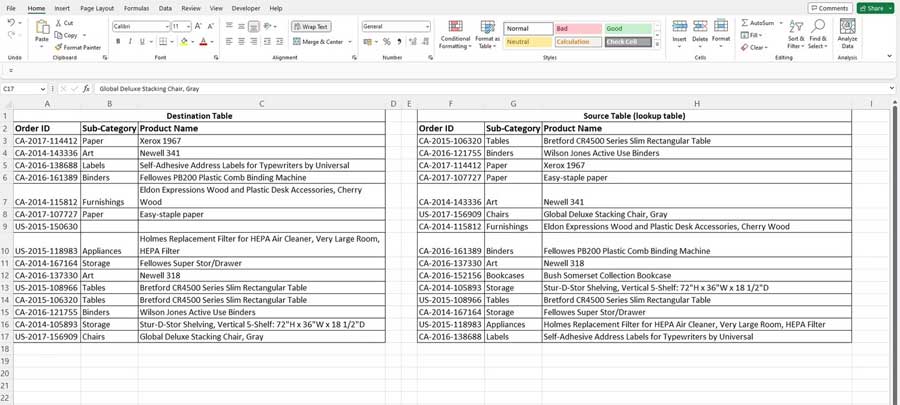Open Sort & Filter

[x=796, y=34]
